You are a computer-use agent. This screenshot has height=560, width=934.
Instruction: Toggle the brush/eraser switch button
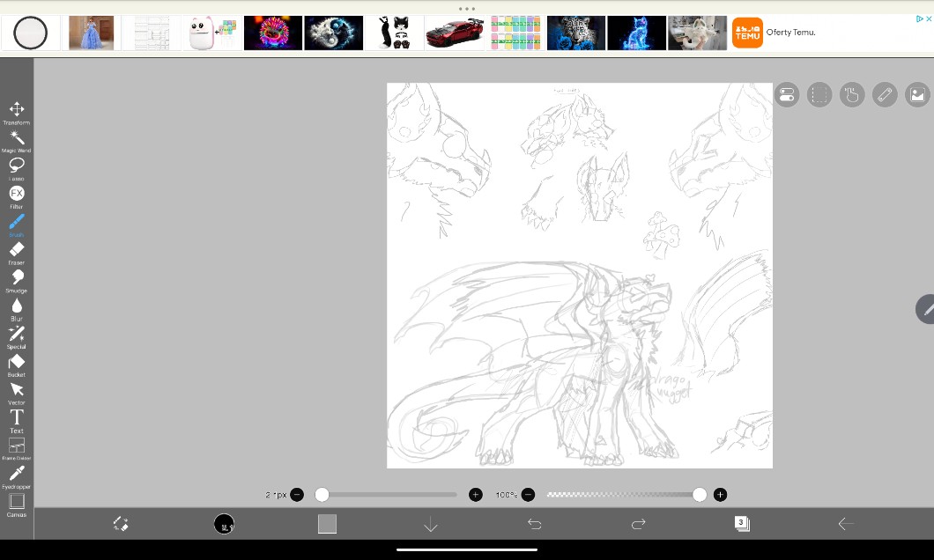click(121, 524)
